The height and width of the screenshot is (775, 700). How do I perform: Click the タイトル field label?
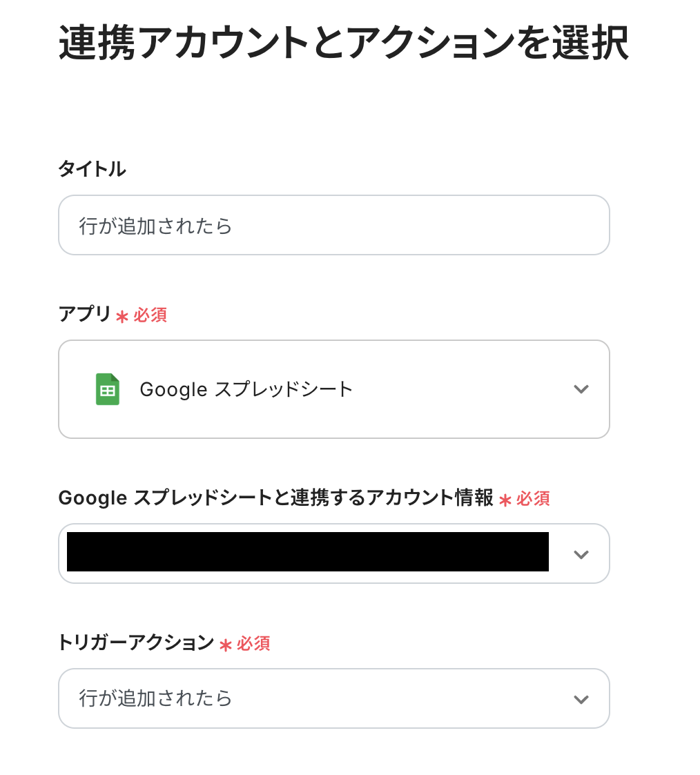tap(92, 169)
